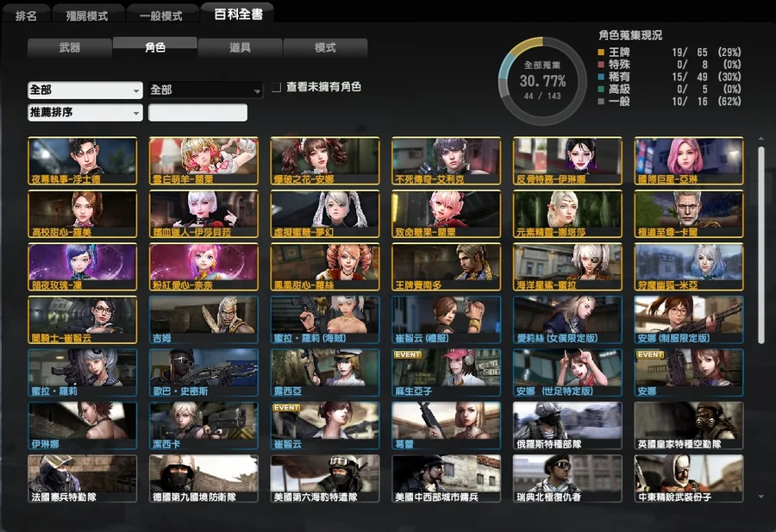
Task: Click the search field beside 推薦排序
Action: point(198,112)
